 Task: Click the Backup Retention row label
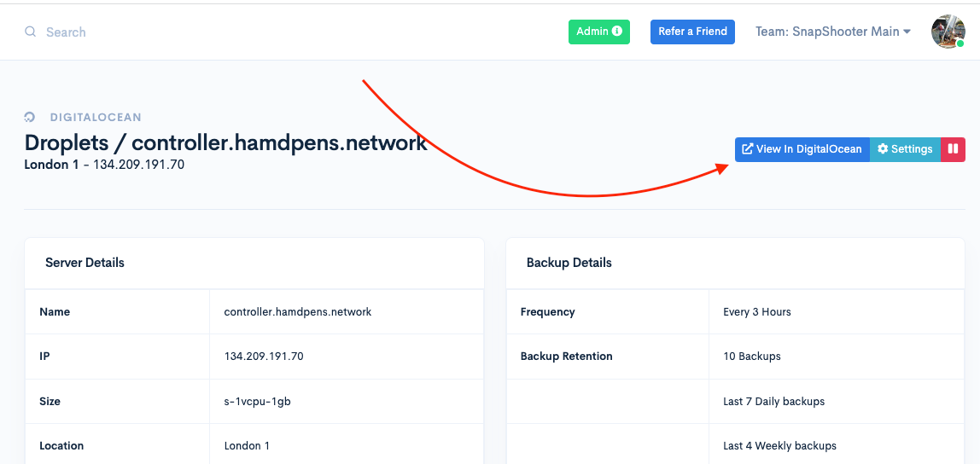pyautogui.click(x=566, y=357)
